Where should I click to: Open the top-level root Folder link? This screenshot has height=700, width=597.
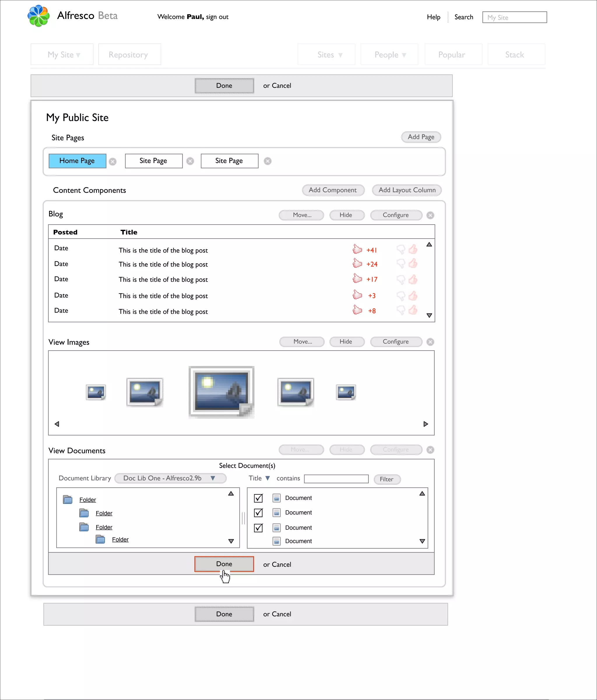(87, 500)
